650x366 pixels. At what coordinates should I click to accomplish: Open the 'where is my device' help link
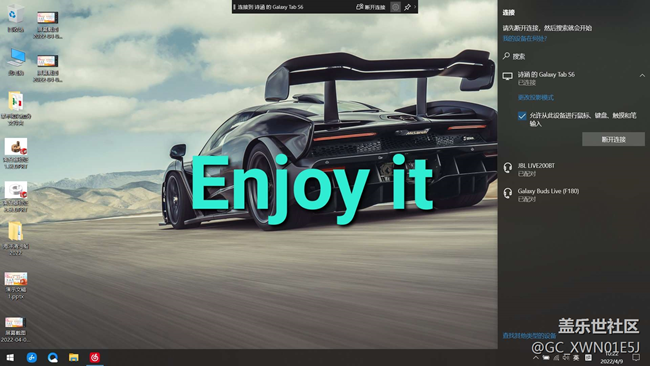(525, 39)
